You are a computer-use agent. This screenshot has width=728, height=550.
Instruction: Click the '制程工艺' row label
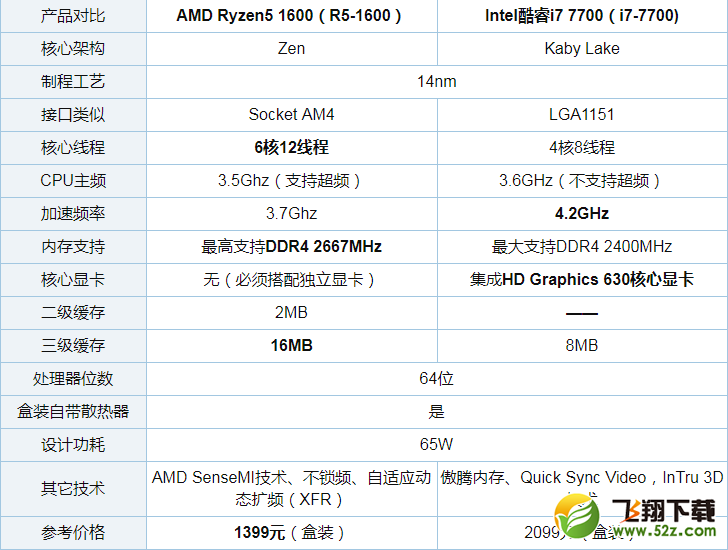[73, 82]
